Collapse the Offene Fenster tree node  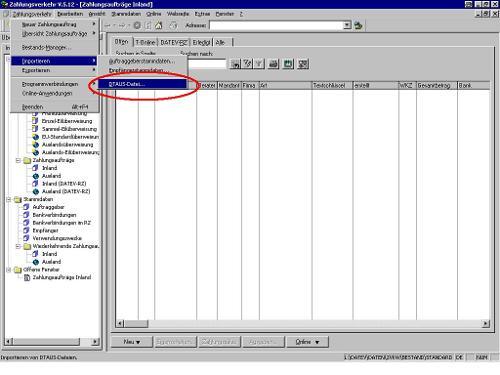[9, 270]
